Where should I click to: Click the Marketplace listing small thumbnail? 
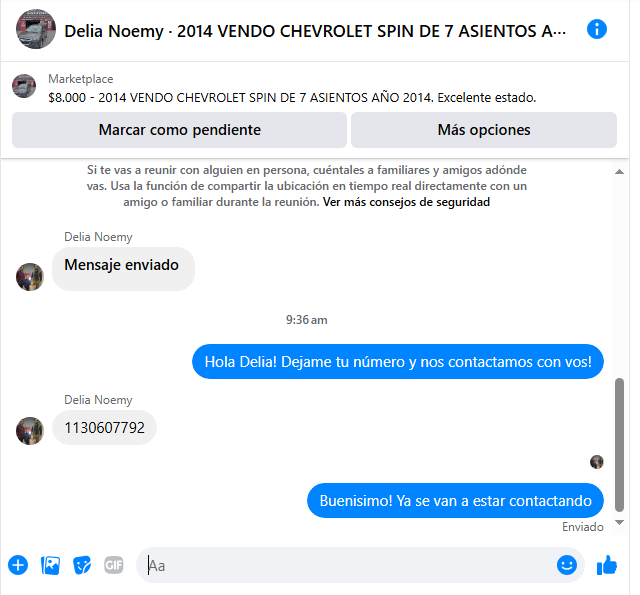click(24, 86)
